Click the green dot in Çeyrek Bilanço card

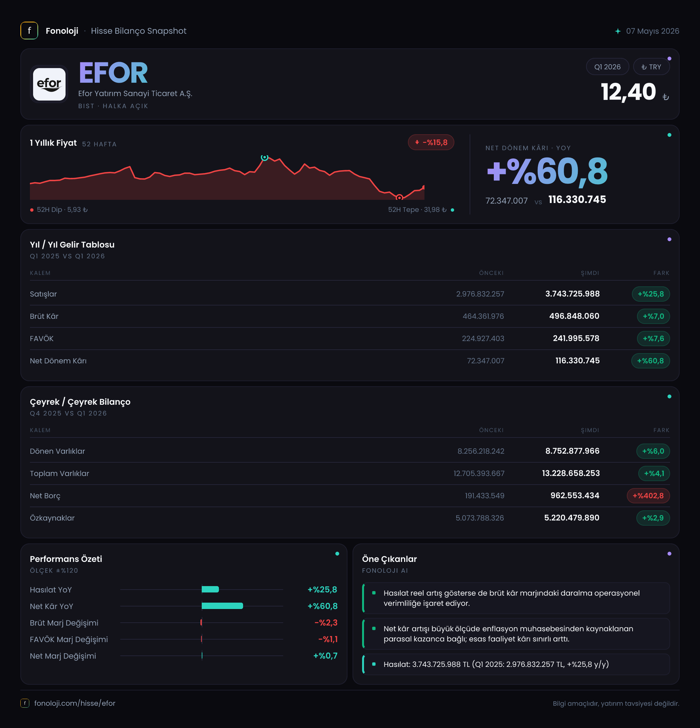[x=669, y=396]
